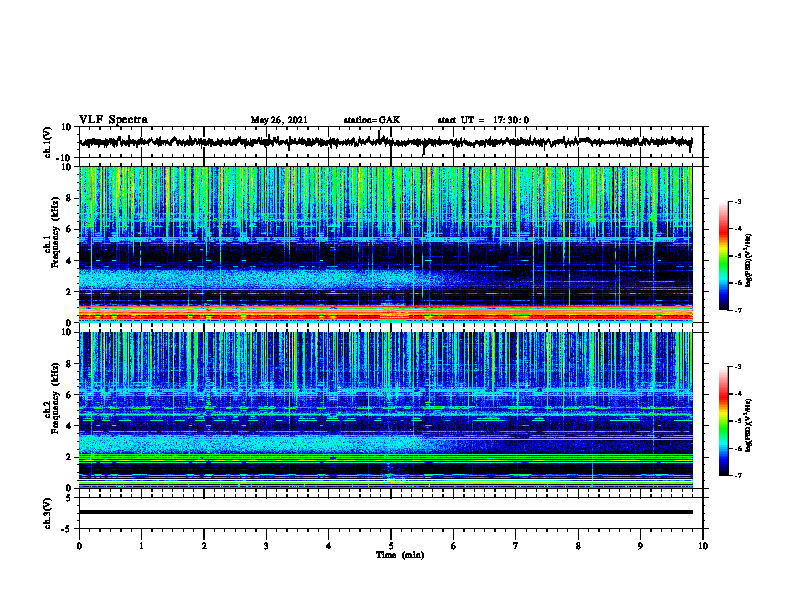Click the "Time (min)" axis title

point(400,555)
